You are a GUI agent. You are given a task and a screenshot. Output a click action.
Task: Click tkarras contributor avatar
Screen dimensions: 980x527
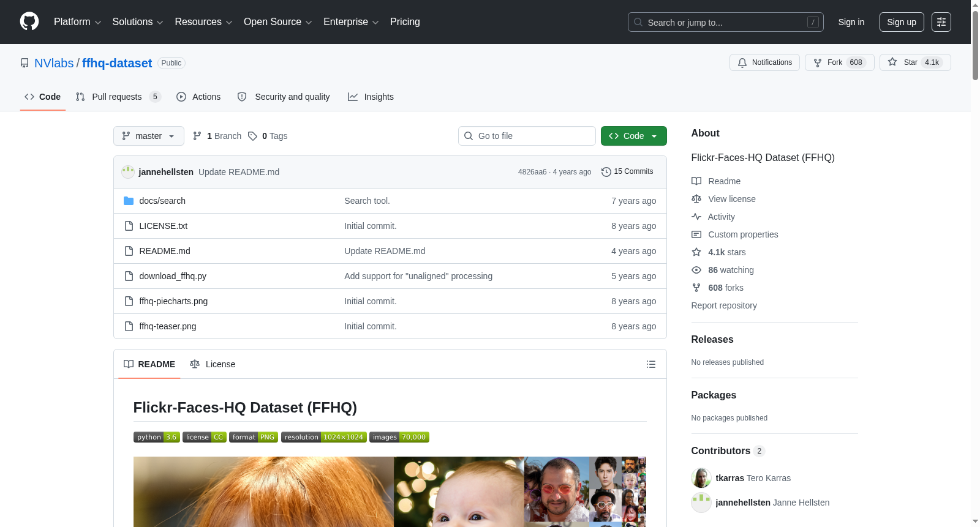(701, 478)
